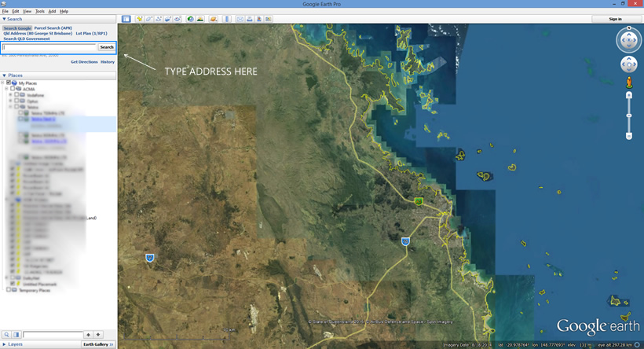Expand the Vodafone tree node
Viewport: 644px width, 349px height.
point(11,94)
